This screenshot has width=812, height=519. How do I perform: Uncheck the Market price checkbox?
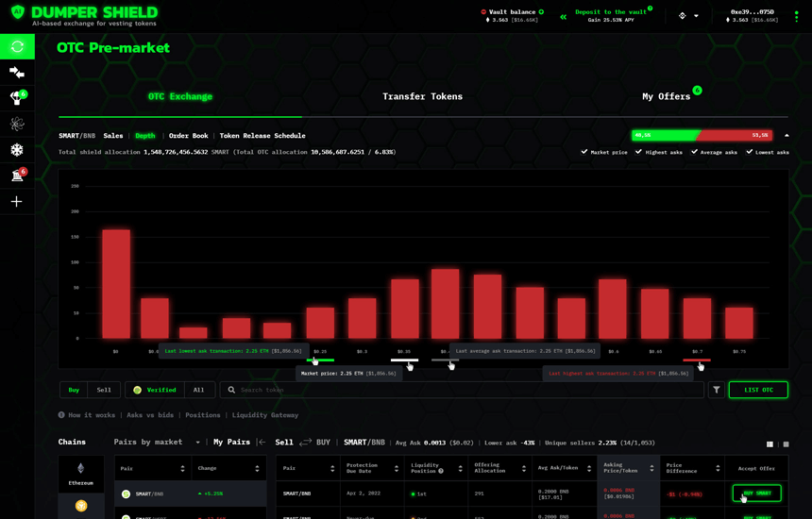[584, 152]
